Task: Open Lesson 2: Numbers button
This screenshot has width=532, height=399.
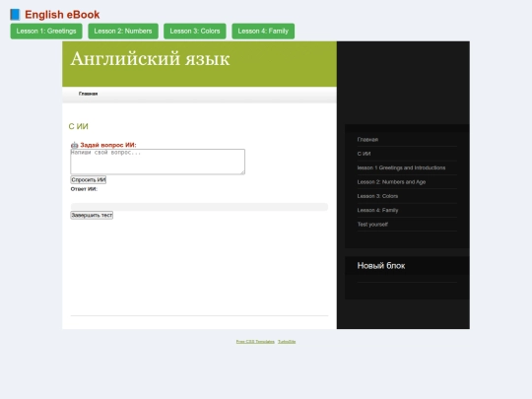Action: pos(123,32)
